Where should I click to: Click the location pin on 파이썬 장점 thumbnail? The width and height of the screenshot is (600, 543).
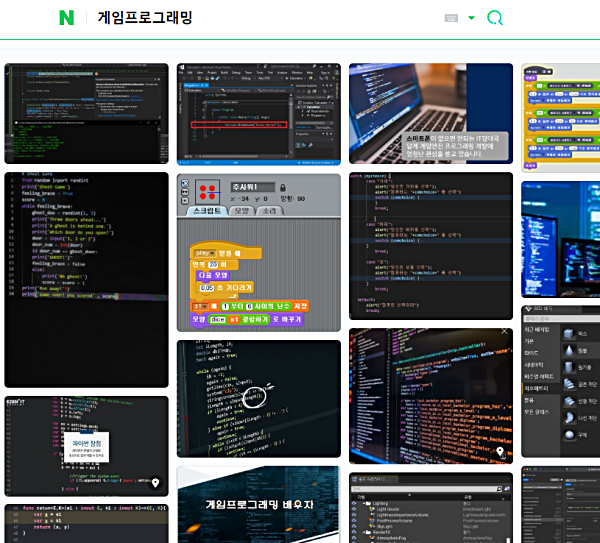(x=155, y=483)
